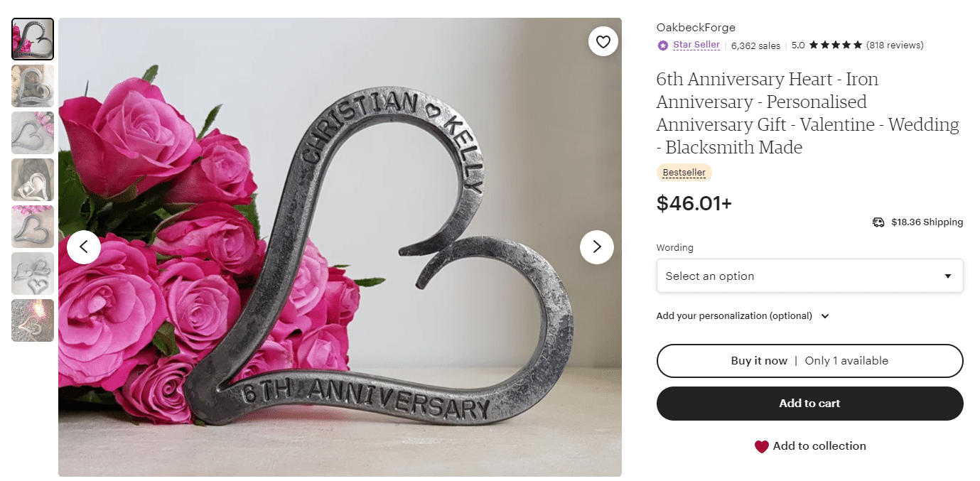Expand Add your personalization section
The width and height of the screenshot is (980, 481).
click(x=743, y=316)
